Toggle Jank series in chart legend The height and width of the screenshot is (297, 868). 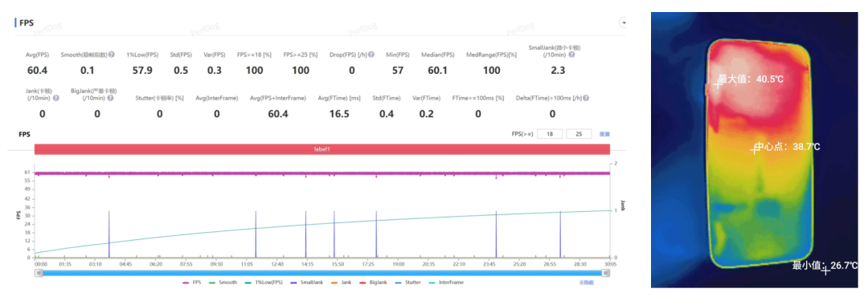(x=342, y=282)
